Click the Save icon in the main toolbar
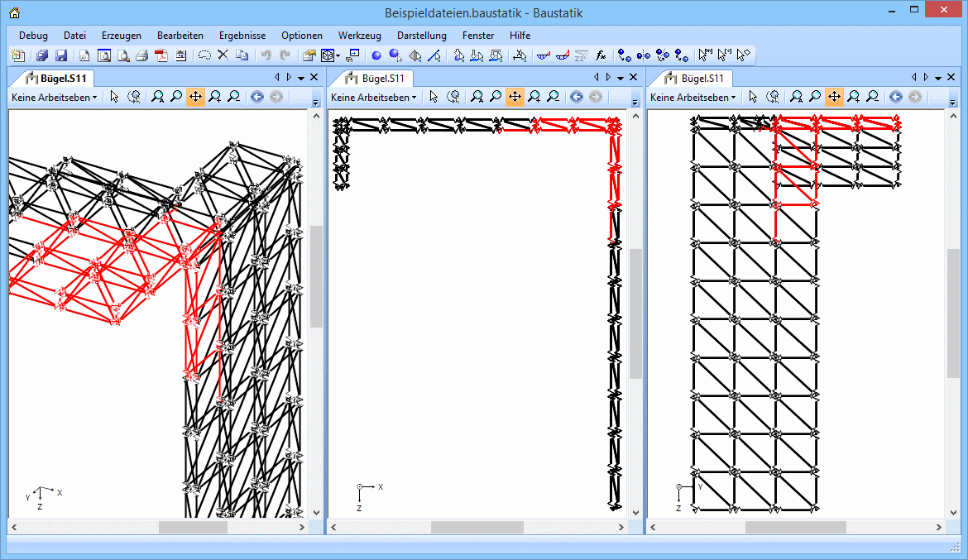 61,55
